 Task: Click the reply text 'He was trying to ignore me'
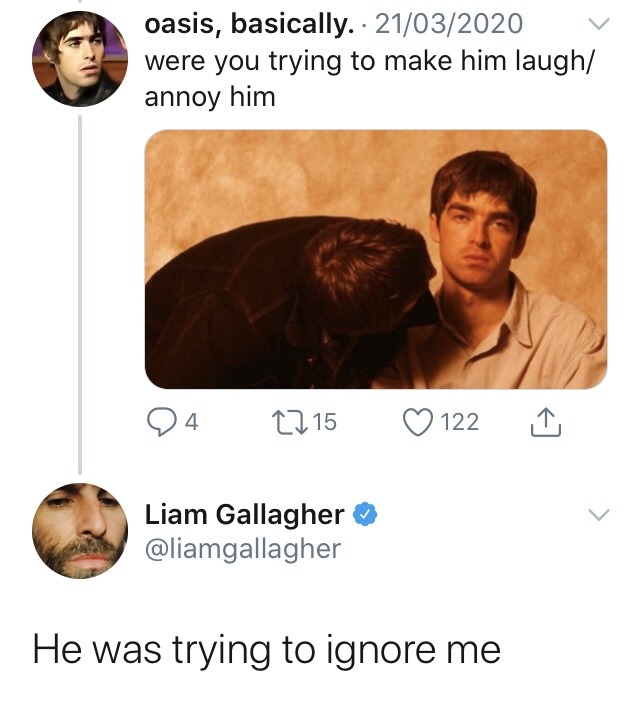click(267, 650)
